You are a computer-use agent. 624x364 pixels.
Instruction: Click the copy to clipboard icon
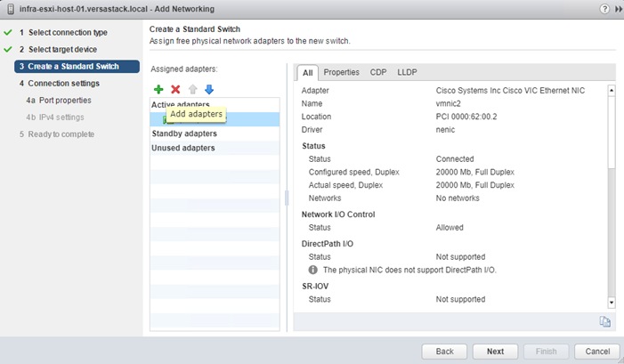click(x=605, y=321)
